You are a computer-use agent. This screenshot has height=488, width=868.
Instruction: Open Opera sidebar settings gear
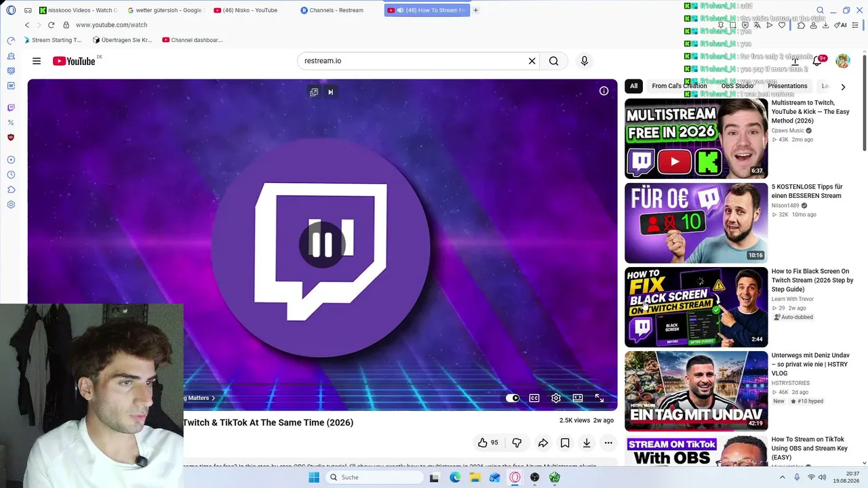[x=11, y=205]
